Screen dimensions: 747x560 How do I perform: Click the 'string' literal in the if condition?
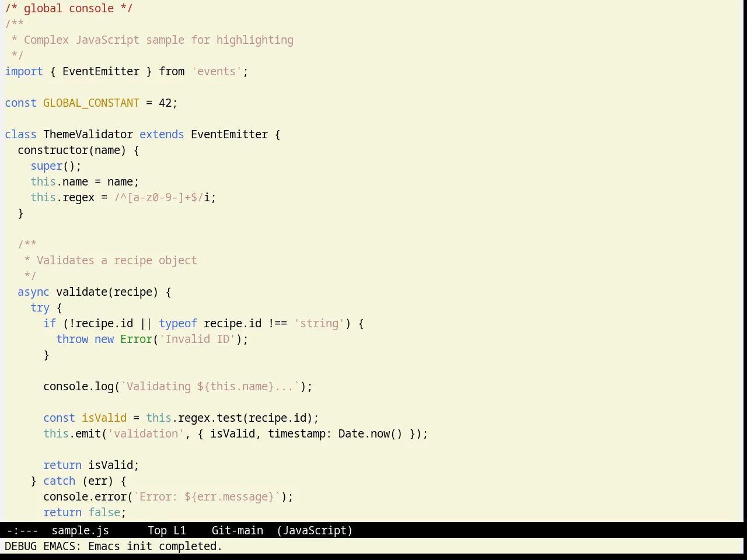tap(319, 323)
